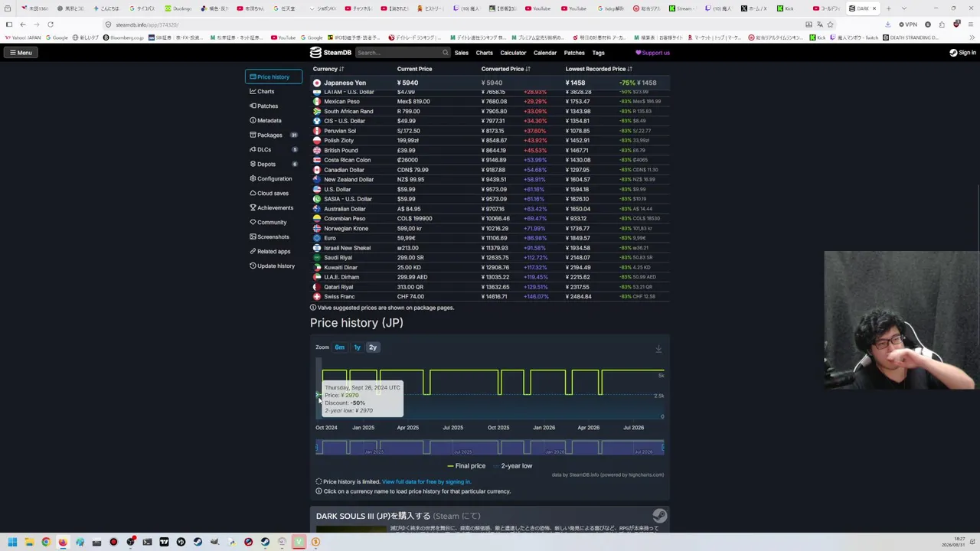Image resolution: width=980 pixels, height=551 pixels.
Task: Click the Euro flag icon
Action: pos(317,238)
